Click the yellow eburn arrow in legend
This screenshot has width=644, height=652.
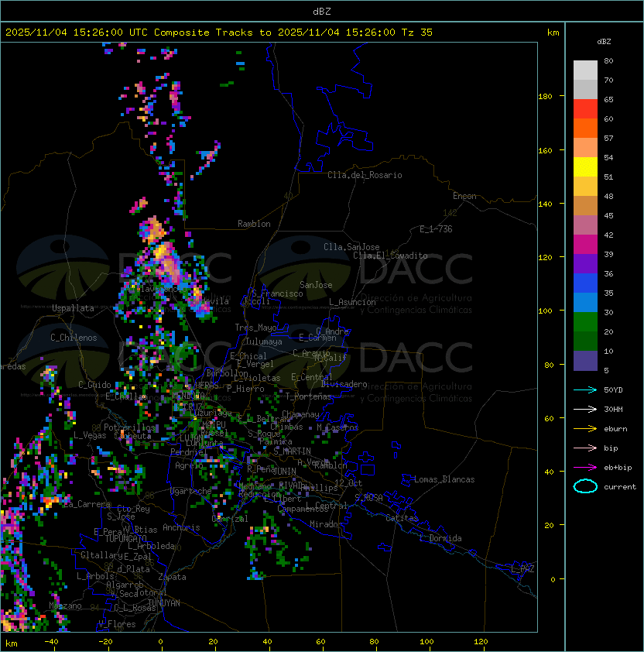point(585,429)
